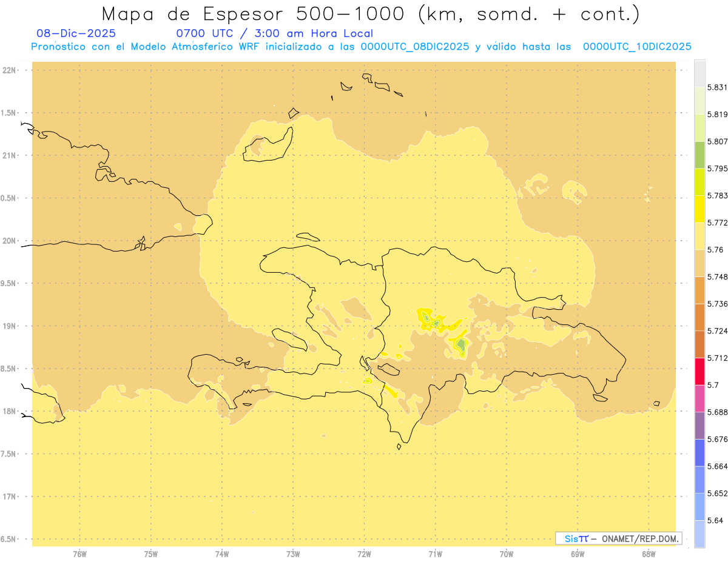
Task: Click the "0700 UTC / 3:00 am Hora Local" text
Action: [x=274, y=33]
